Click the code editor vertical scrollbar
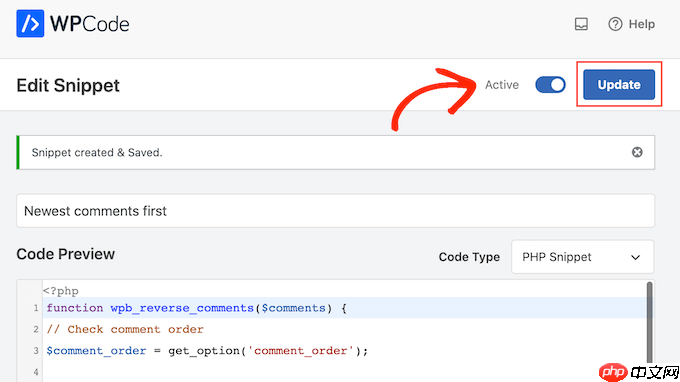 [x=650, y=323]
